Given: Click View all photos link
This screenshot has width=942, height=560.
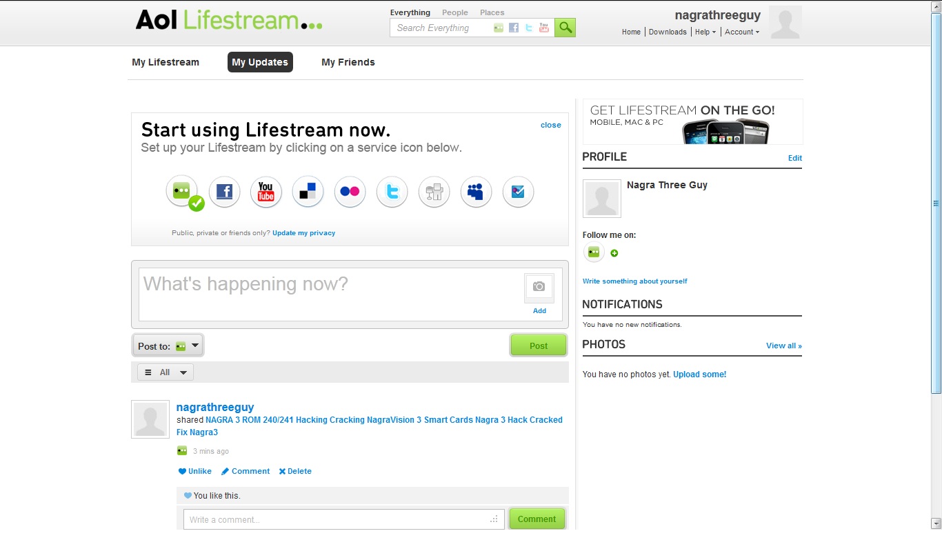Looking at the screenshot, I should point(784,346).
